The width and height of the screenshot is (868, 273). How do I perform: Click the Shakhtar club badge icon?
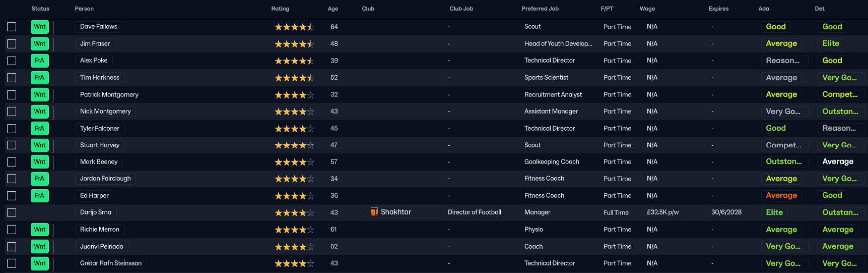click(374, 212)
